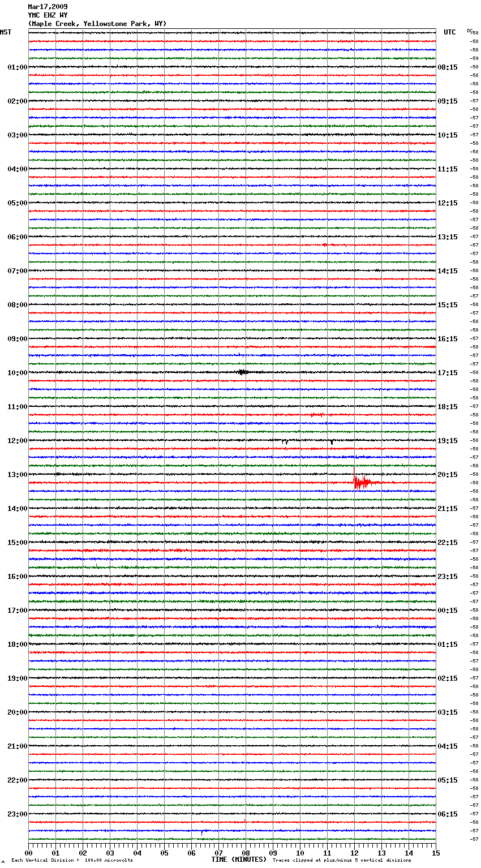
Task: Click the "06:15" UTC time label
Action: [448, 814]
